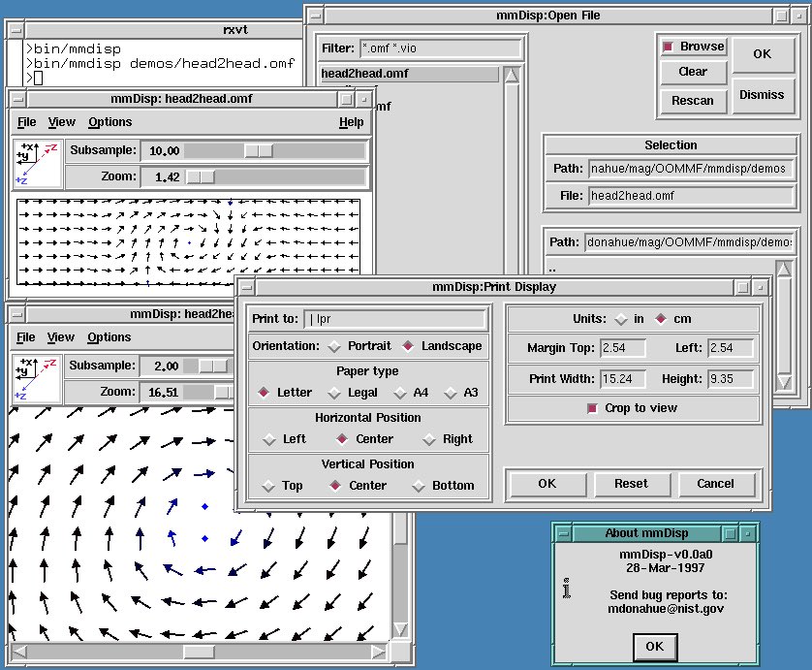The height and width of the screenshot is (670, 812).
Task: Open File menu in upper mmDisp window
Action: 26,122
